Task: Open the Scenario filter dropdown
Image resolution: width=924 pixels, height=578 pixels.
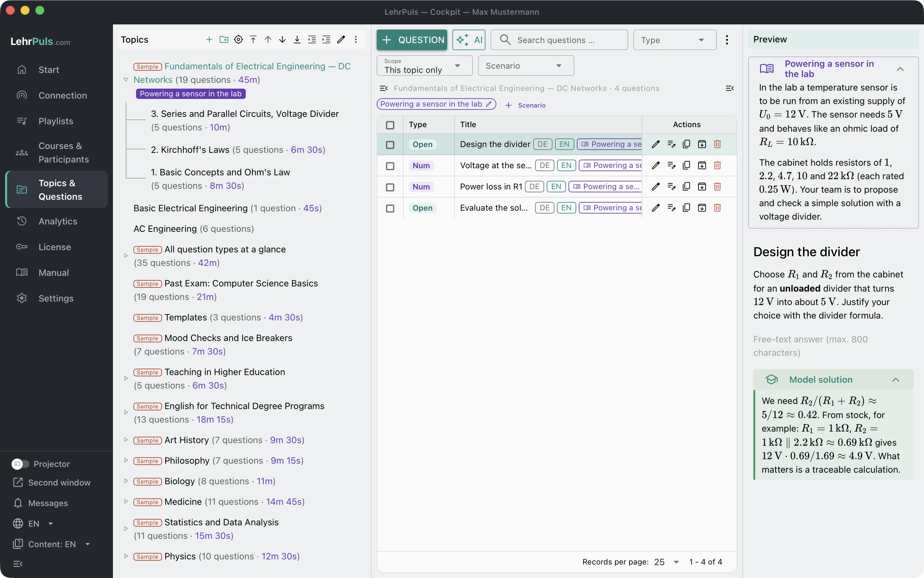Action: coord(526,66)
